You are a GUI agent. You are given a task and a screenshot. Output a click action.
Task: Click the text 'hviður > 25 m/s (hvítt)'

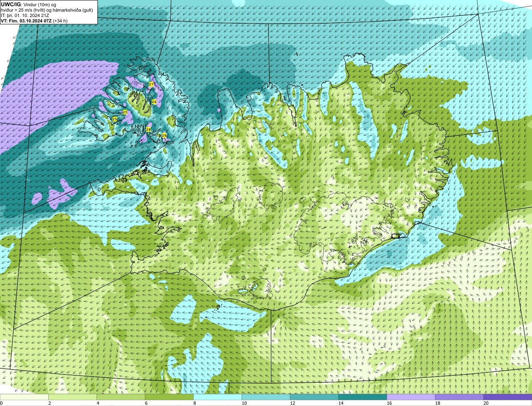23,10
